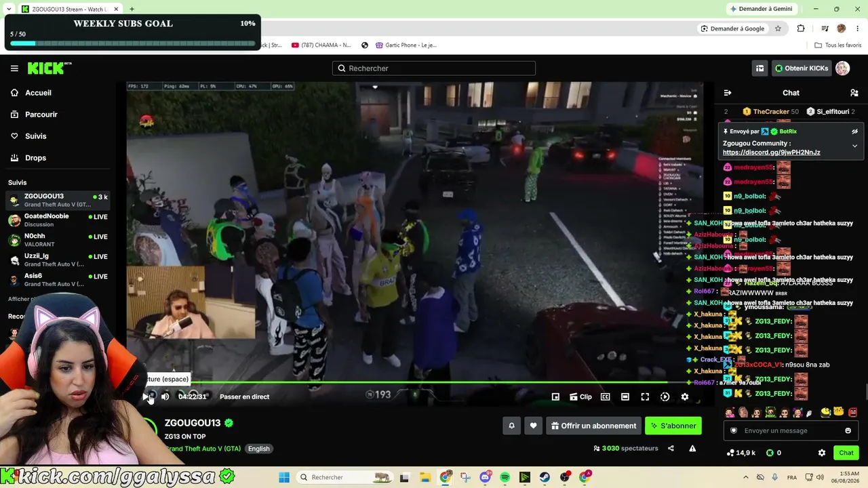Image resolution: width=868 pixels, height=488 pixels.
Task: Collapse the chat panel
Action: [x=728, y=93]
